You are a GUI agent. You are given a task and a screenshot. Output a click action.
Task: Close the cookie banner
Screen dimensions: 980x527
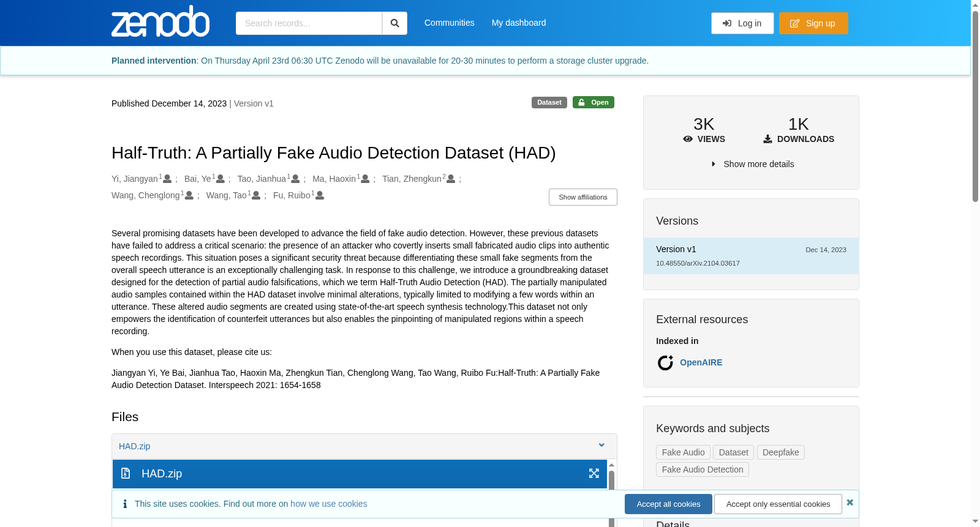pyautogui.click(x=850, y=503)
